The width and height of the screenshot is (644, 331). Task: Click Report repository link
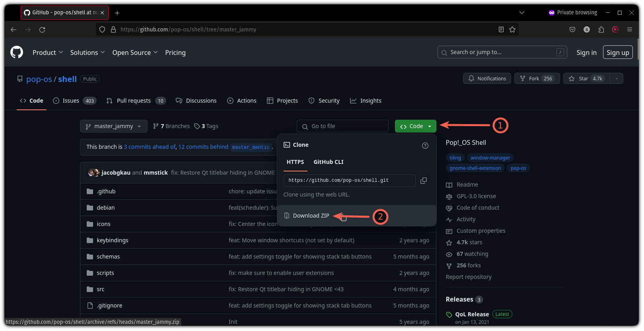469,277
